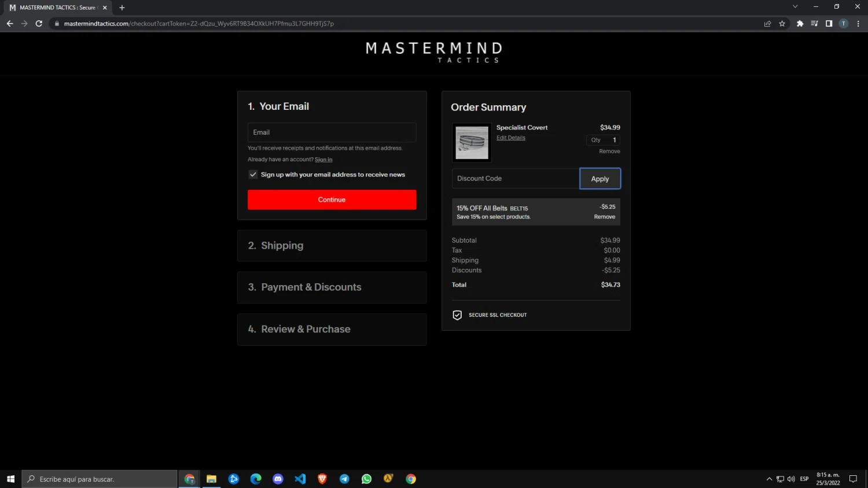
Task: Click the disabled forward navigation arrow
Action: click(24, 24)
